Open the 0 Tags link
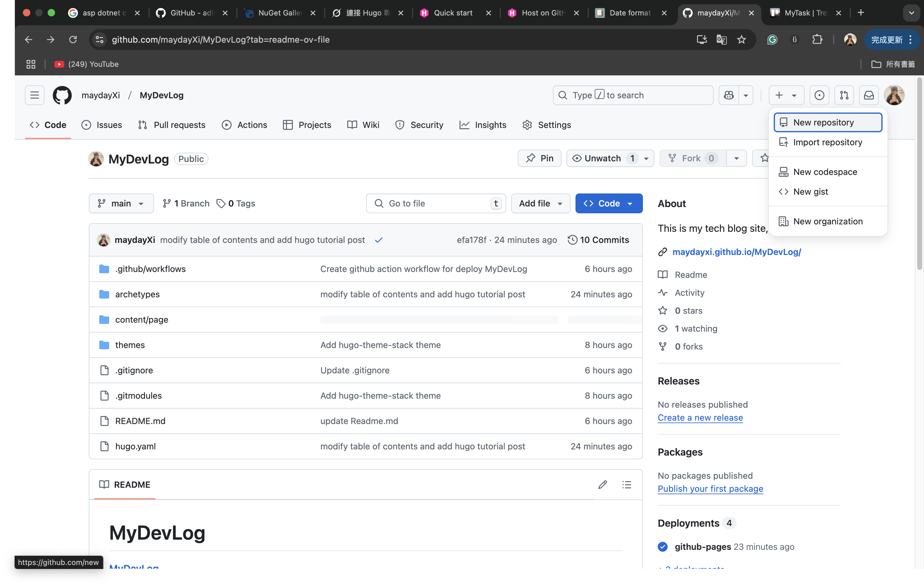The image size is (924, 586). coord(236,203)
